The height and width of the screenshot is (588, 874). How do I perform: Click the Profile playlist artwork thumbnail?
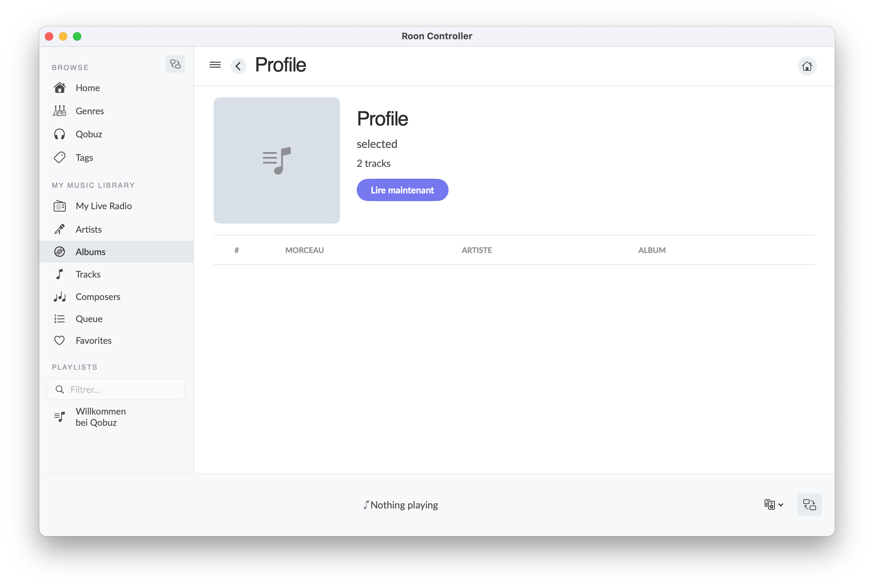[277, 160]
